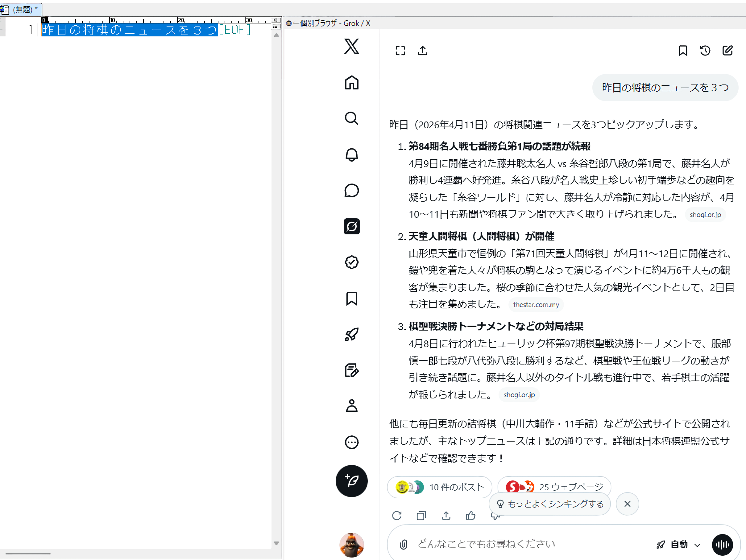This screenshot has height=560, width=746.
Task: Click the regenerate response icon
Action: point(397,516)
